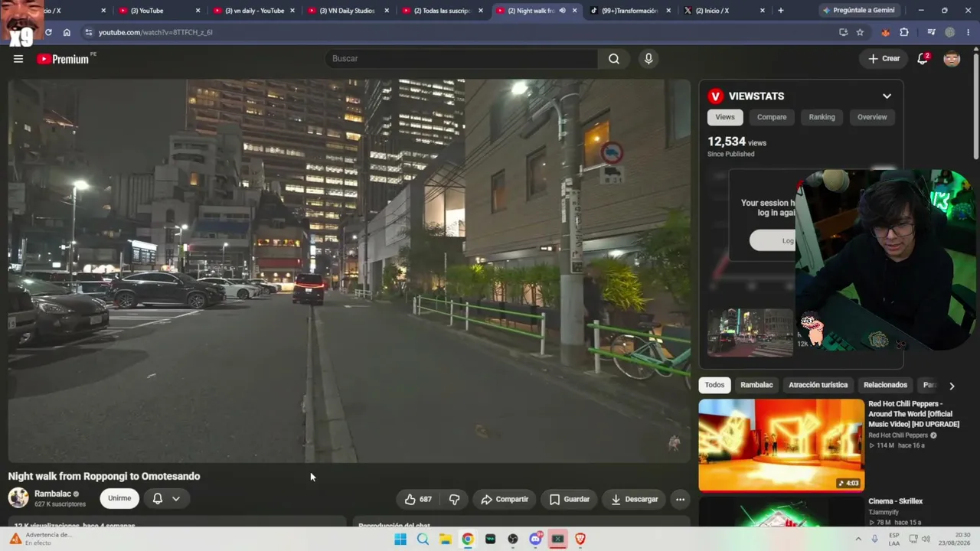
Task: Open Windows Start menu
Action: 400,539
